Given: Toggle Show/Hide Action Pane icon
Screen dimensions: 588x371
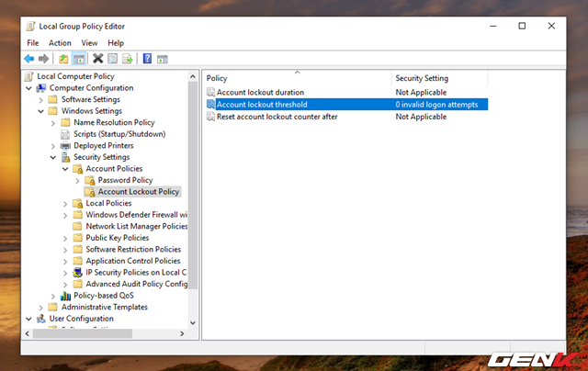Looking at the screenshot, I should [x=162, y=59].
